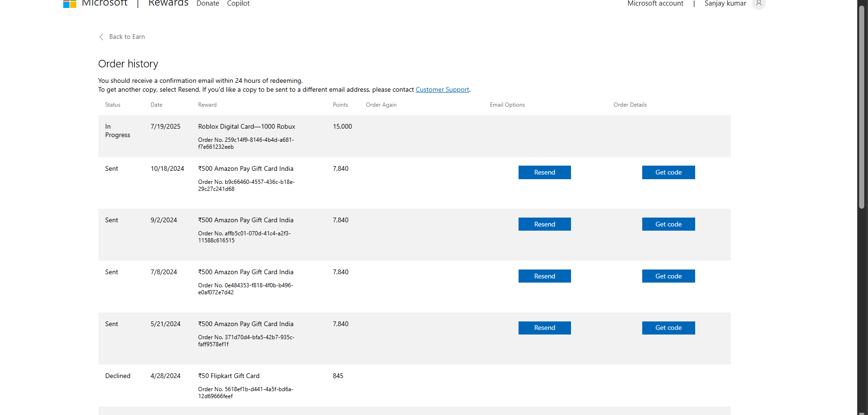Click the 4/28/2024 date cell
Screen dimensions: 868x415
(165, 376)
